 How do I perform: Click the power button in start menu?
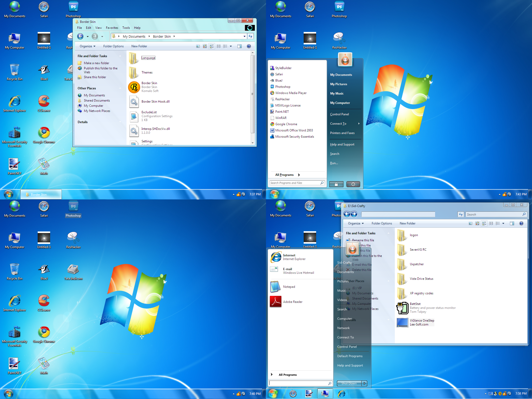coord(353,184)
